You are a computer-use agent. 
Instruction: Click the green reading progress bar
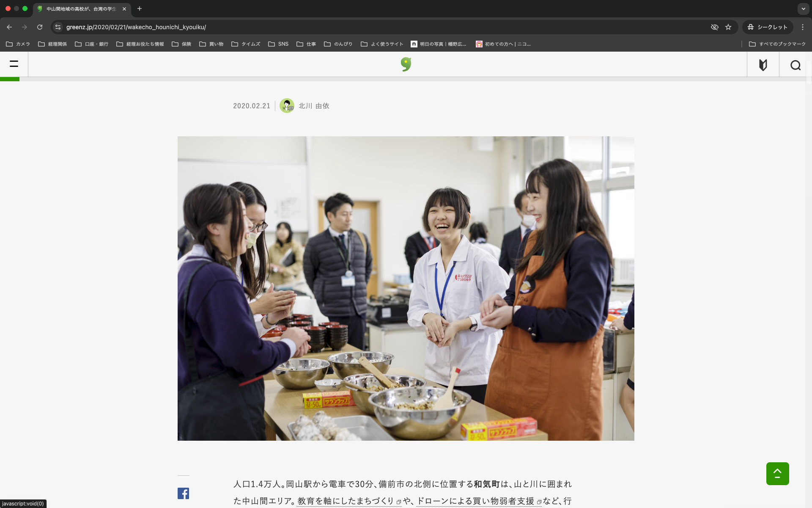(10, 79)
